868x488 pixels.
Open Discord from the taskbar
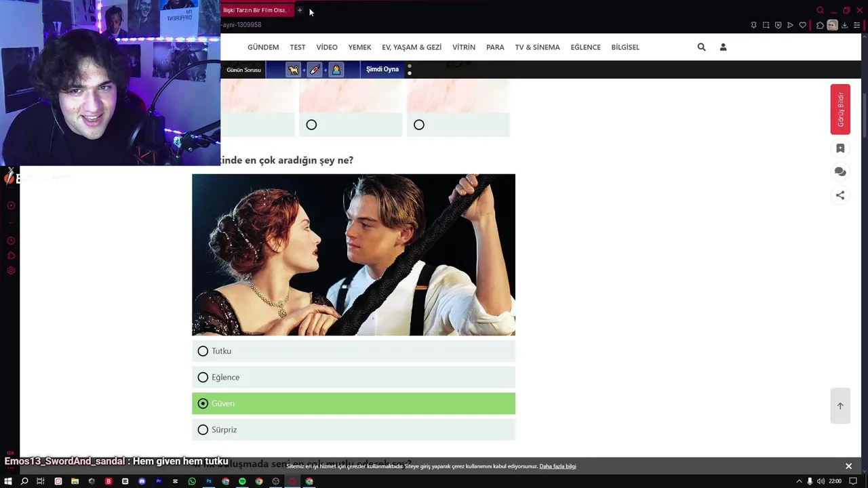click(142, 481)
